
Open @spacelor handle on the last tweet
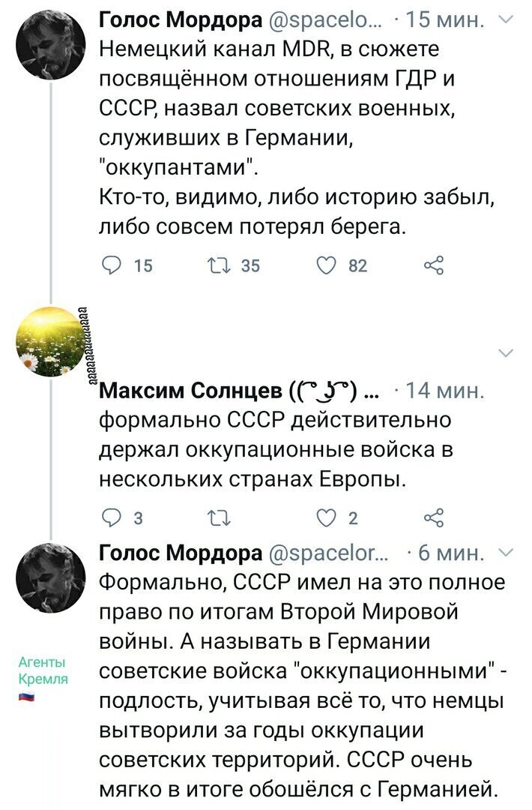[x=329, y=553]
